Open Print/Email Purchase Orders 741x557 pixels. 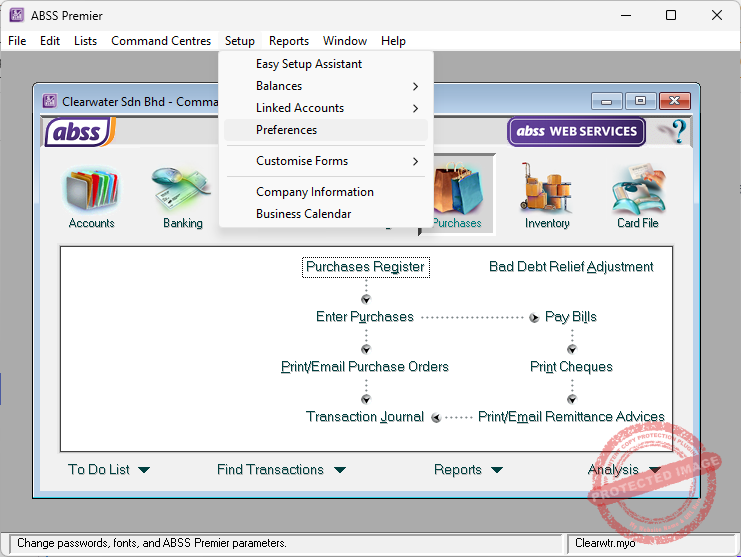click(x=364, y=367)
